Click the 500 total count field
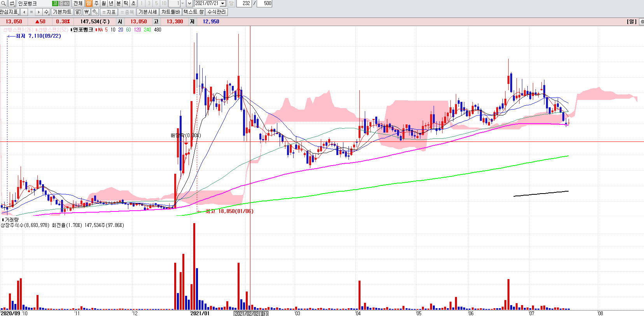The width and height of the screenshot is (644, 316). click(x=264, y=3)
